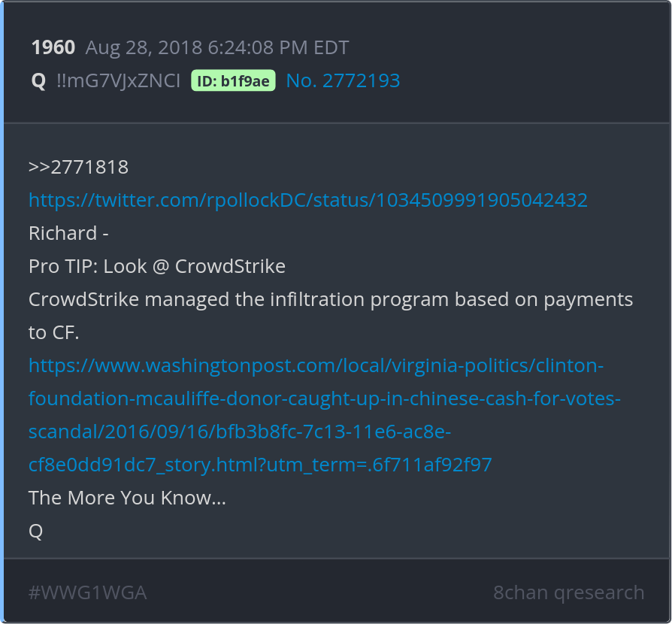Click the 'Richard -' text line

pyautogui.click(x=68, y=233)
